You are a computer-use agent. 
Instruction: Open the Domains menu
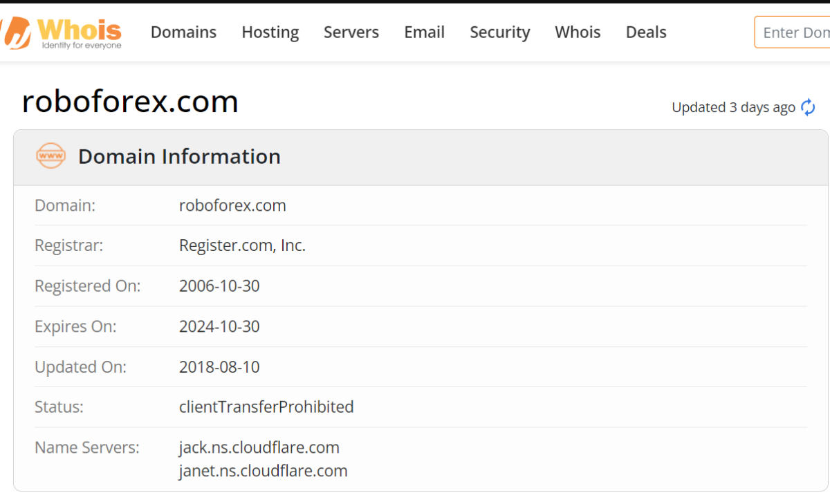(x=183, y=32)
